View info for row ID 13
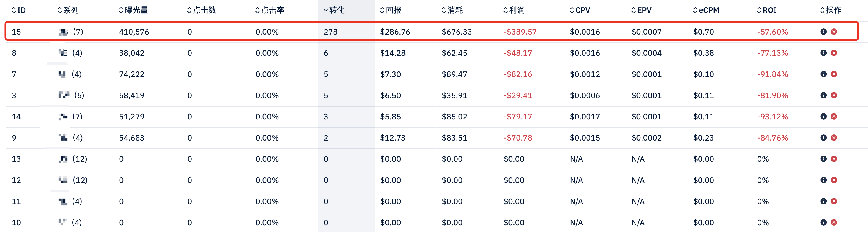The image size is (868, 232). point(823,159)
